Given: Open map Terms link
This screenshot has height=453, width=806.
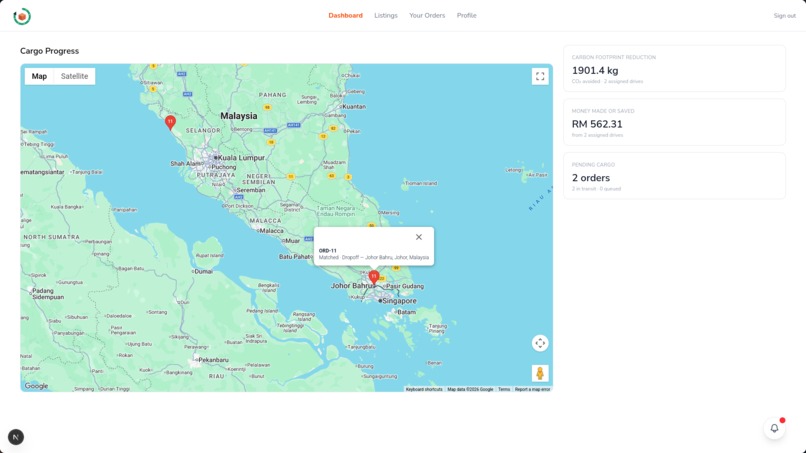Looking at the screenshot, I should (504, 389).
